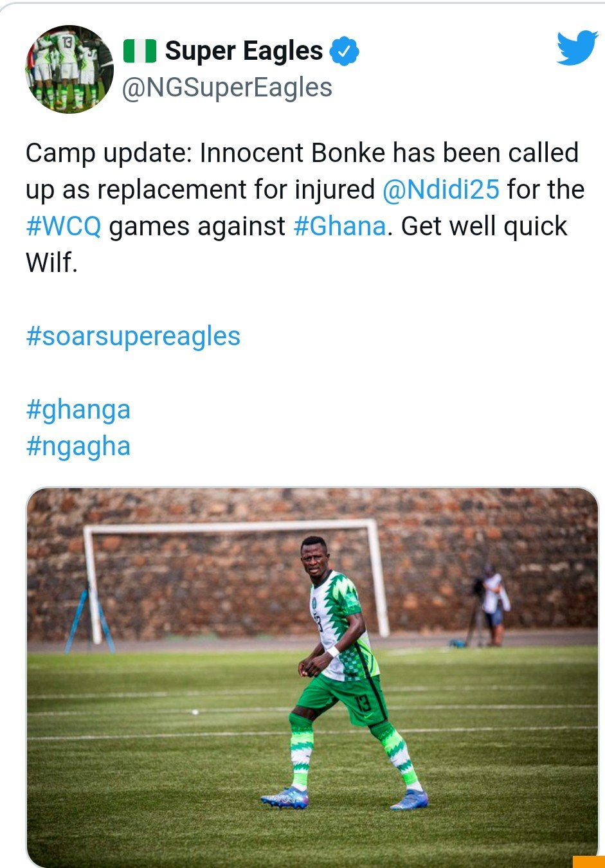Follow the #Ghana hashtag link

pyautogui.click(x=339, y=226)
